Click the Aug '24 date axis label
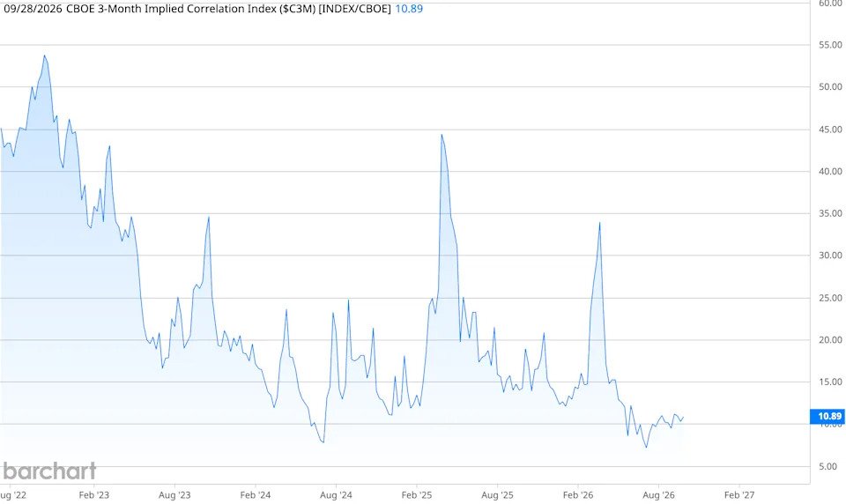 click(336, 495)
